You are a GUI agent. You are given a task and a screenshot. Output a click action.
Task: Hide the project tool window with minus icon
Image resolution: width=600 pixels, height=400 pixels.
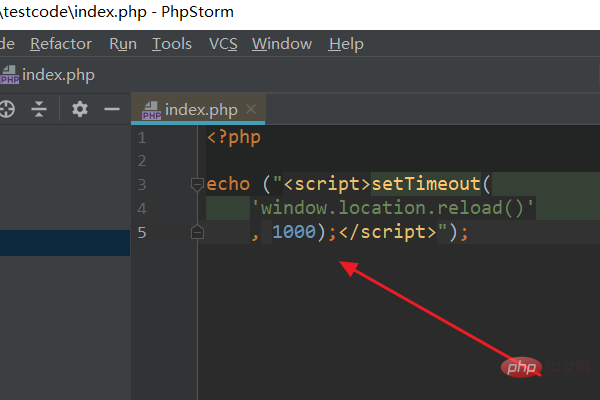click(112, 109)
